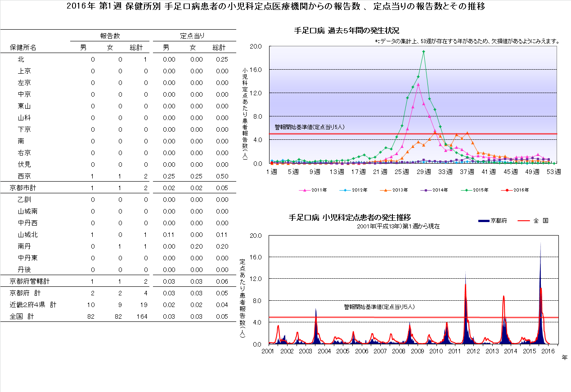Select the 丹後 row label
Image resolution: width=571 pixels, height=392 pixels.
click(24, 270)
